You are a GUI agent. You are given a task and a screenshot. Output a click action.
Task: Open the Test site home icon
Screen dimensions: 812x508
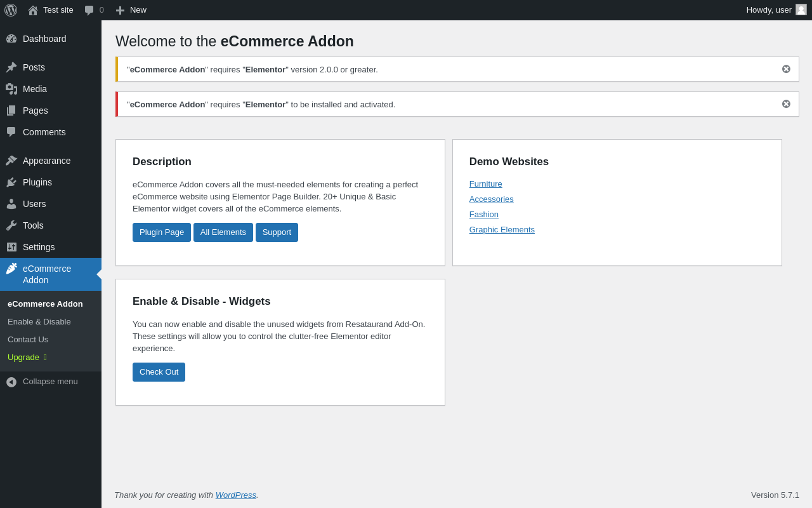pyautogui.click(x=33, y=10)
